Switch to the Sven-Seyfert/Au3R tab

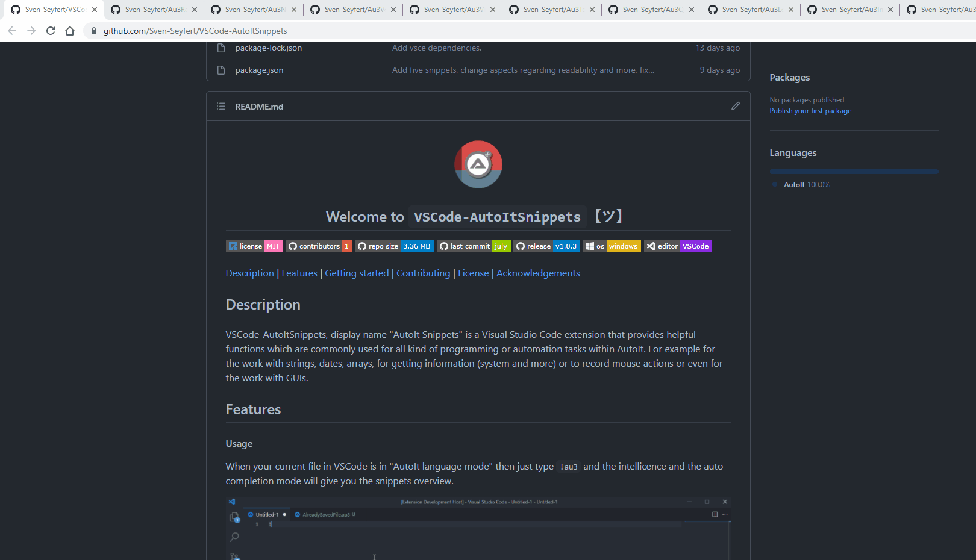click(x=154, y=10)
